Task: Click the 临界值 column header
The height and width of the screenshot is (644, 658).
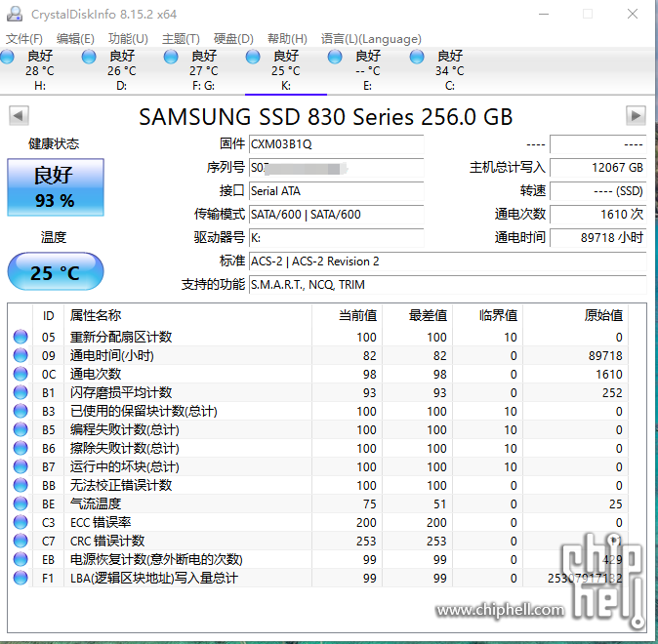Action: (487, 315)
